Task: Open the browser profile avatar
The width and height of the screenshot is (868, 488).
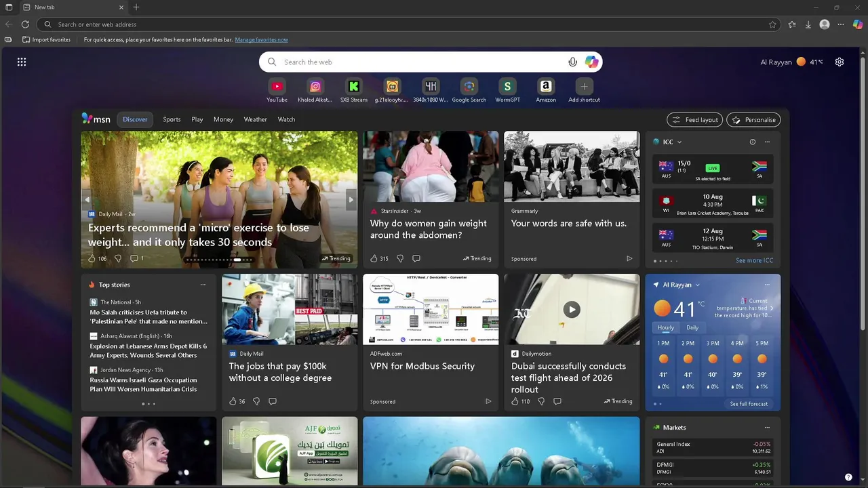Action: point(825,24)
